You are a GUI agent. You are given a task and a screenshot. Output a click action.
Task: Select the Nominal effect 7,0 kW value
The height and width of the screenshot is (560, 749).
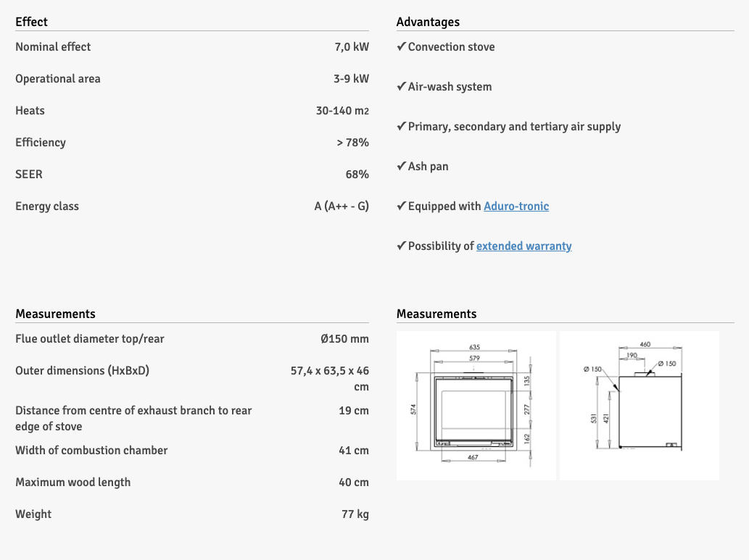click(x=352, y=47)
